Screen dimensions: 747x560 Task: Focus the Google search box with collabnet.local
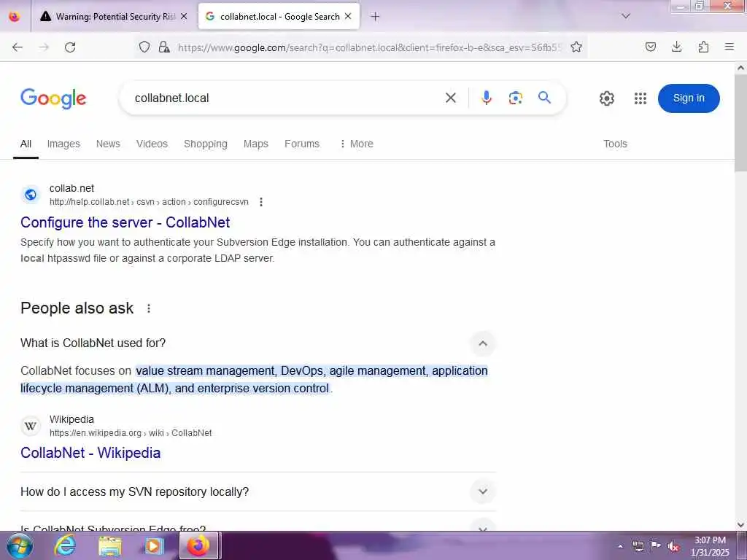pos(286,98)
